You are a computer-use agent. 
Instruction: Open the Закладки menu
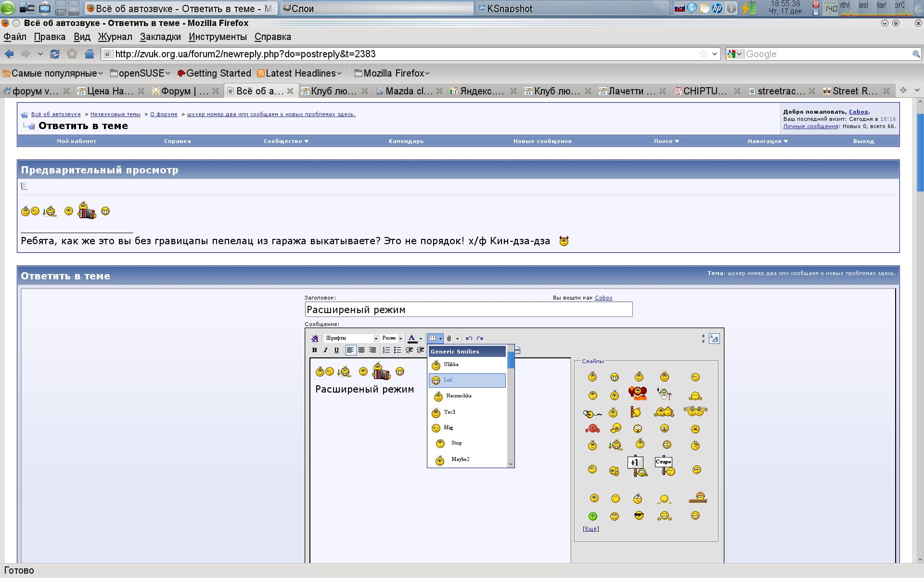[160, 37]
